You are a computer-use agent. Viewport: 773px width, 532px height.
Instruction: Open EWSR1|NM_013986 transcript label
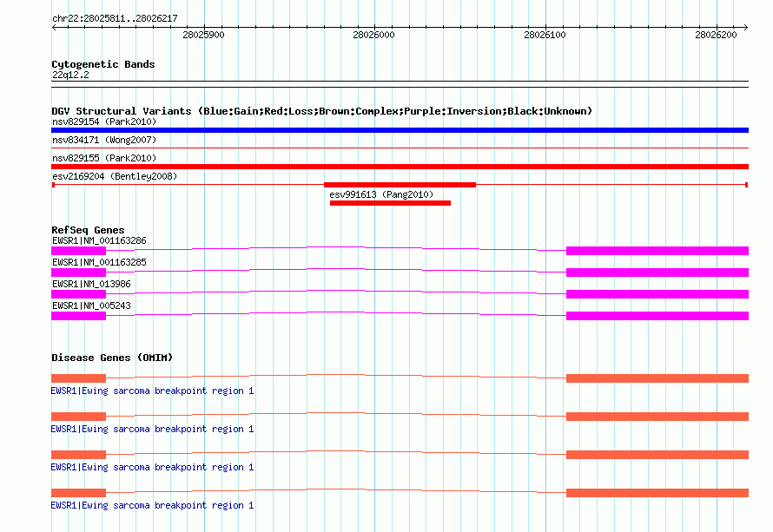point(91,285)
